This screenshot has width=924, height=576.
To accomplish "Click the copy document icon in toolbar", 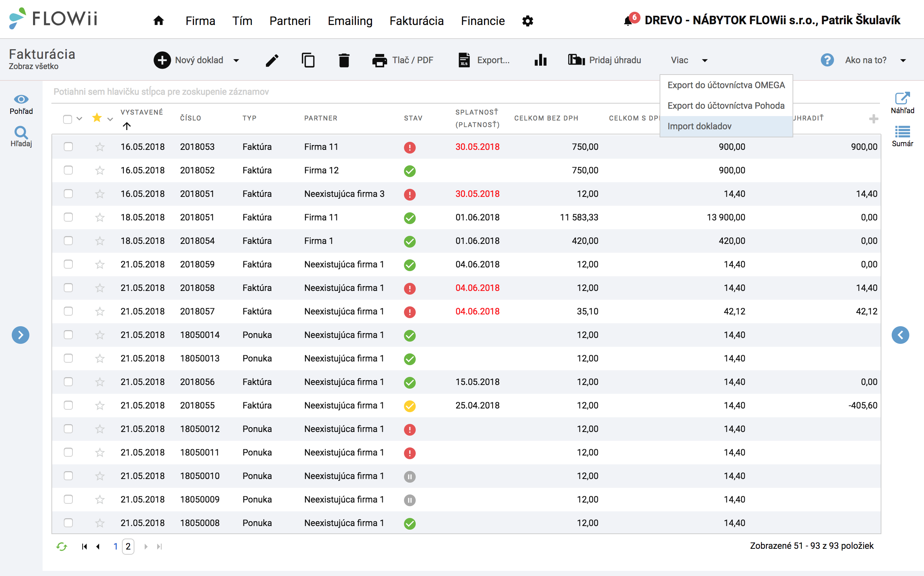I will point(308,60).
